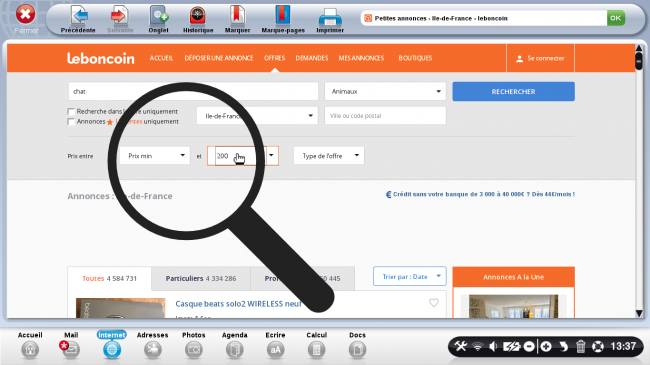The height and width of the screenshot is (365, 650).
Task: Tick the 'Recherche dans le titre uniquement' checkbox
Action: (71, 112)
